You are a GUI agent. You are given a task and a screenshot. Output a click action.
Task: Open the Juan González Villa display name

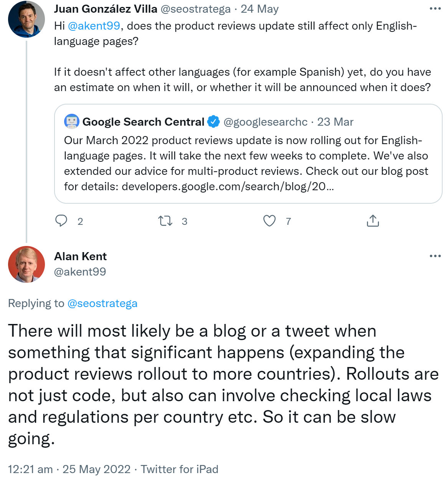pyautogui.click(x=106, y=9)
